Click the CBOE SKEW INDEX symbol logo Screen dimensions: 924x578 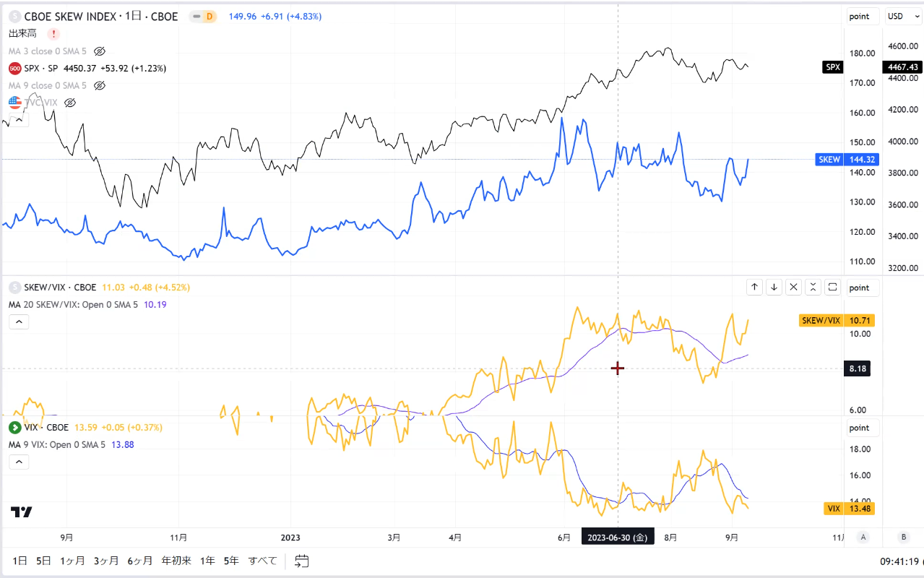pos(14,17)
